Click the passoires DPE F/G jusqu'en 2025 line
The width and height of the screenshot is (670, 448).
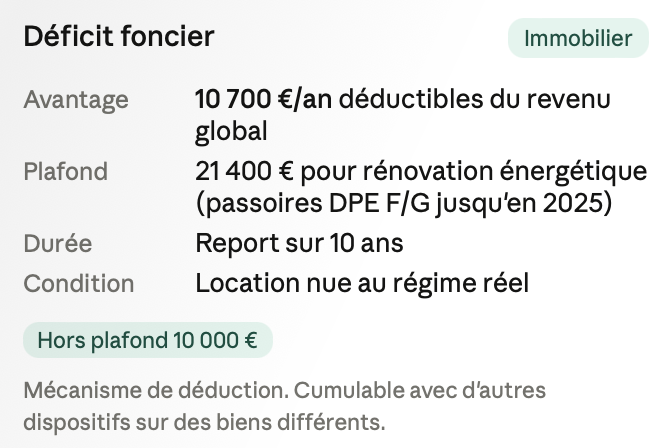(404, 203)
